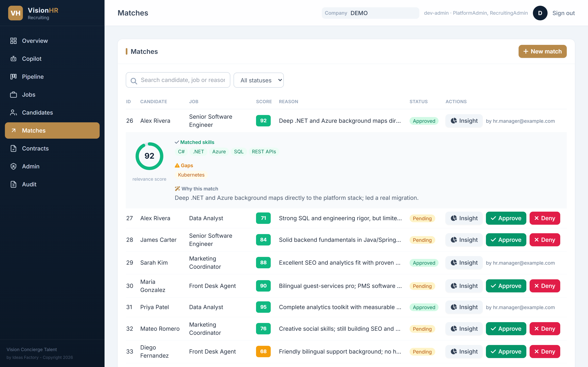Expand the All statuses dropdown
Image resolution: width=588 pixels, height=367 pixels.
[258, 80]
